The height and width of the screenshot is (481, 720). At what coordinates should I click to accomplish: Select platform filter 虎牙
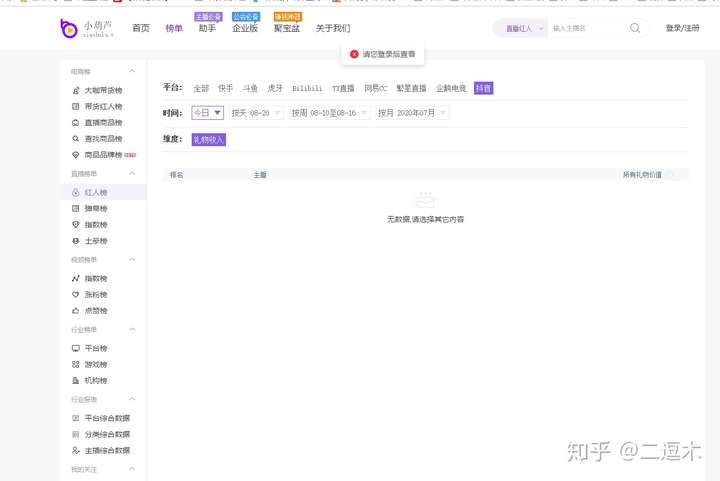[275, 88]
